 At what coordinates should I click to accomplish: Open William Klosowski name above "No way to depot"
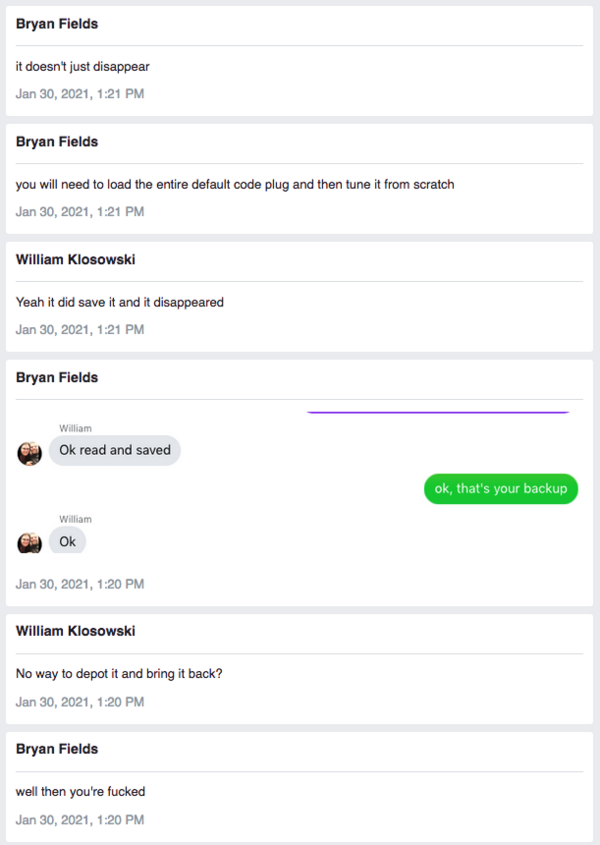point(76,632)
